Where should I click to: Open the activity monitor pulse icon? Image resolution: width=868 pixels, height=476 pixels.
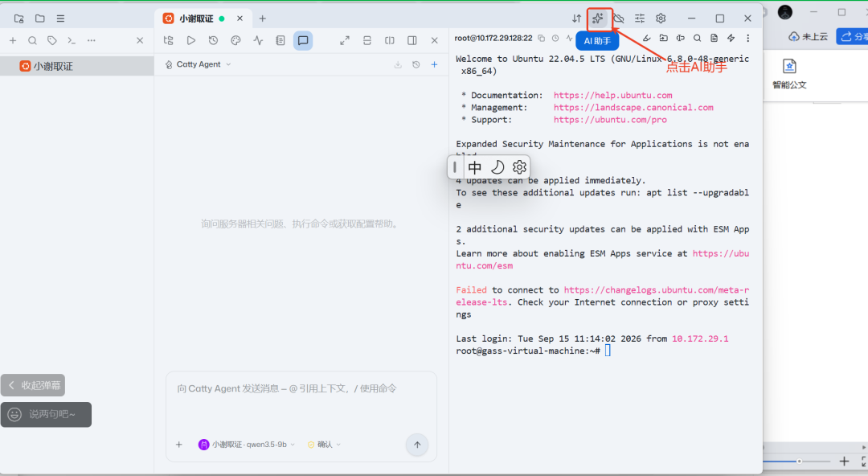pyautogui.click(x=258, y=40)
